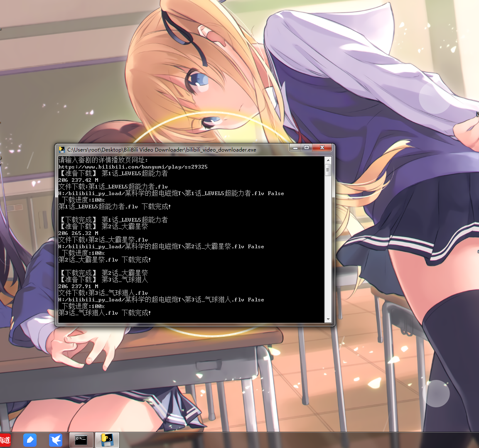The width and height of the screenshot is (479, 448).
Task: Click the line '文件下载:第2话_大霸星祭.flv'
Action: pyautogui.click(x=103, y=240)
